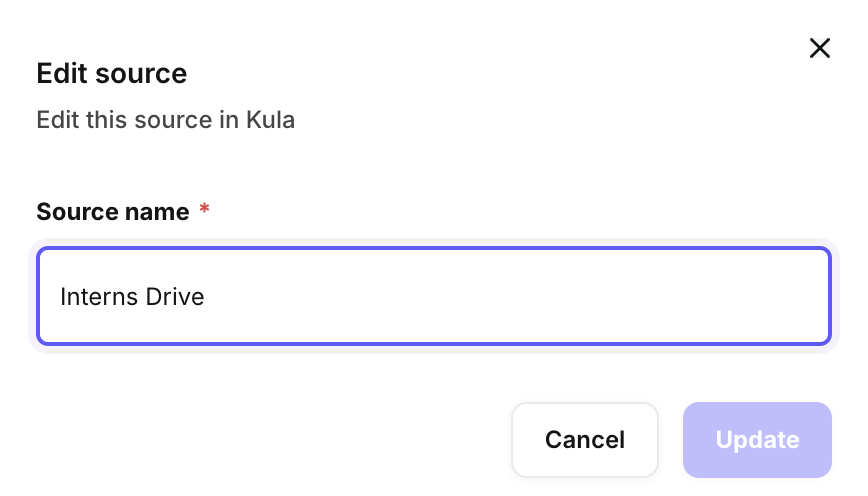
Task: Click the Source name label
Action: click(112, 212)
